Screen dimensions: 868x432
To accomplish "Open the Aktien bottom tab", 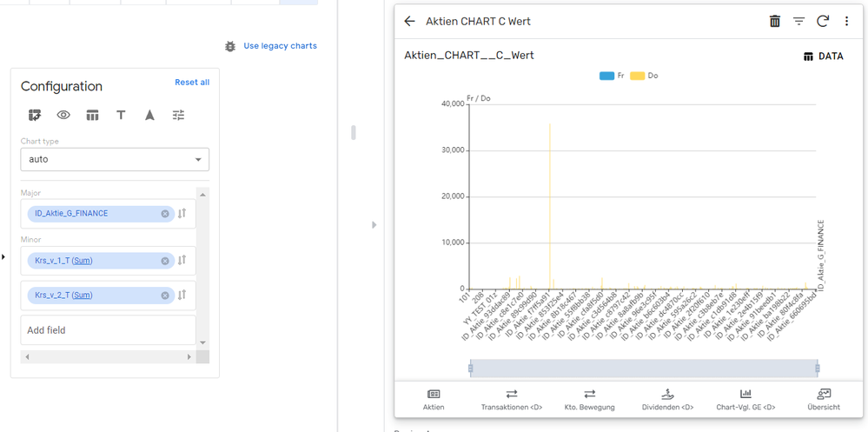I will coord(434,399).
